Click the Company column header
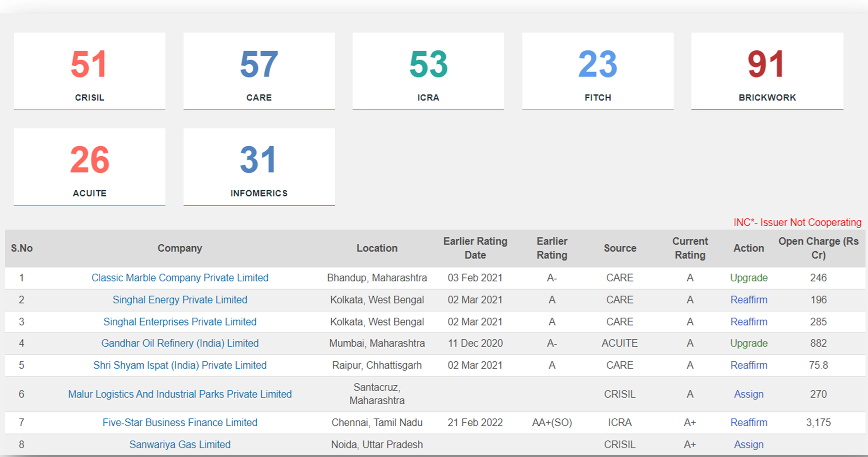This screenshot has width=868, height=457. pos(180,248)
